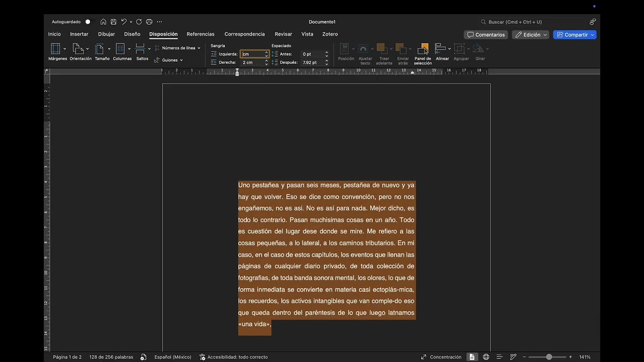644x362 pixels.
Task: Select the Diseño tab
Action: (132, 34)
